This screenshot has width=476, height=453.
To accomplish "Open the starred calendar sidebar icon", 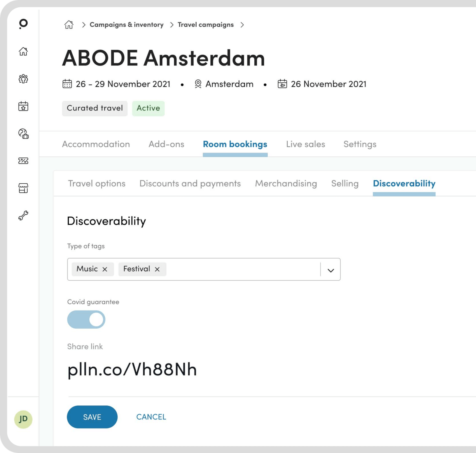I will click(23, 106).
